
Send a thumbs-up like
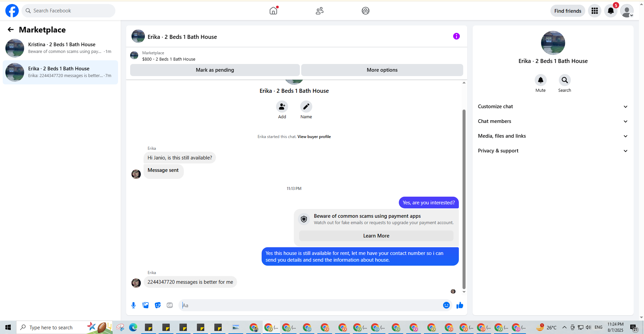click(460, 305)
